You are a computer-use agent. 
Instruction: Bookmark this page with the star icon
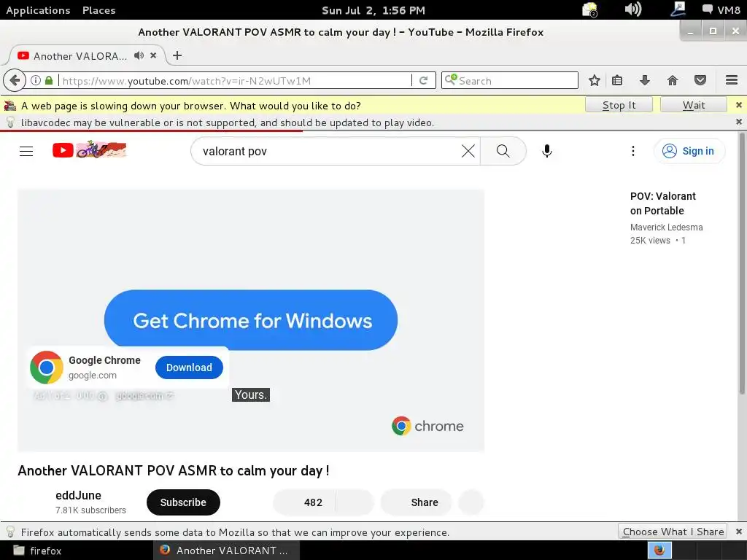(x=594, y=80)
